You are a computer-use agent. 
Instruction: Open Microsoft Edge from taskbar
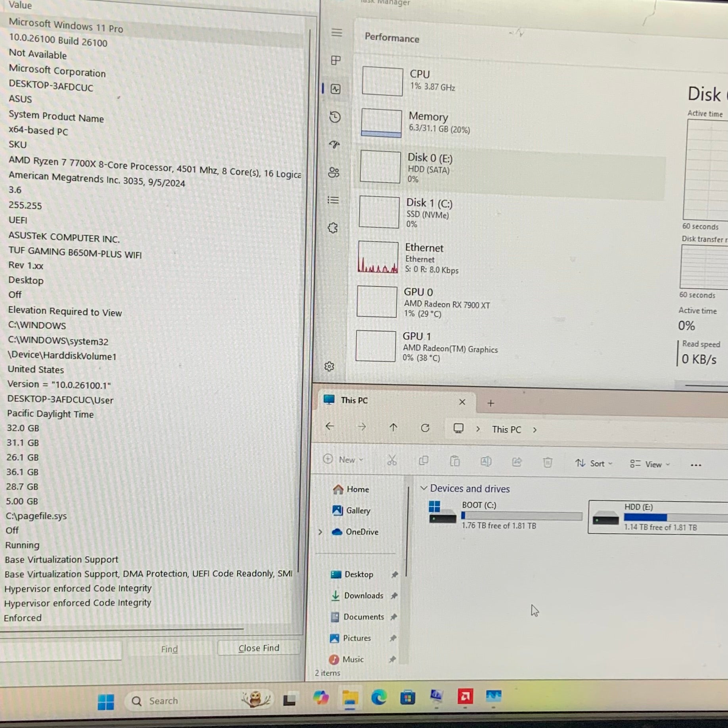pos(379,697)
